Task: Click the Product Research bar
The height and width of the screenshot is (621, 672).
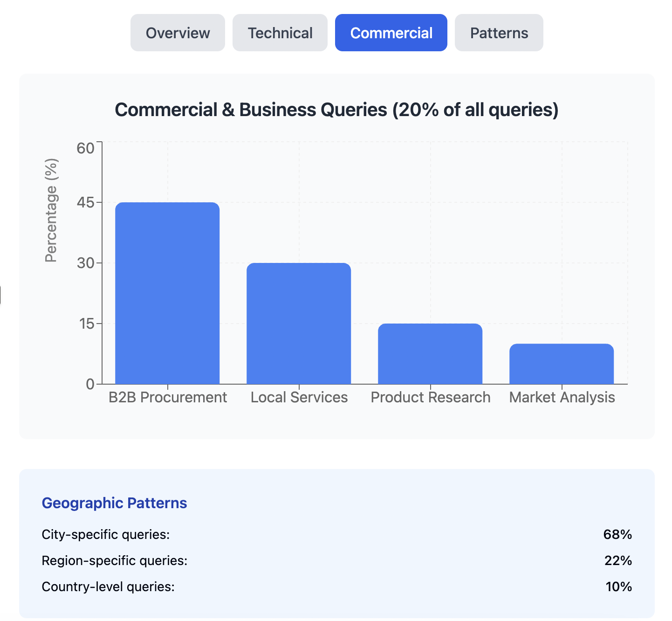Action: point(430,354)
